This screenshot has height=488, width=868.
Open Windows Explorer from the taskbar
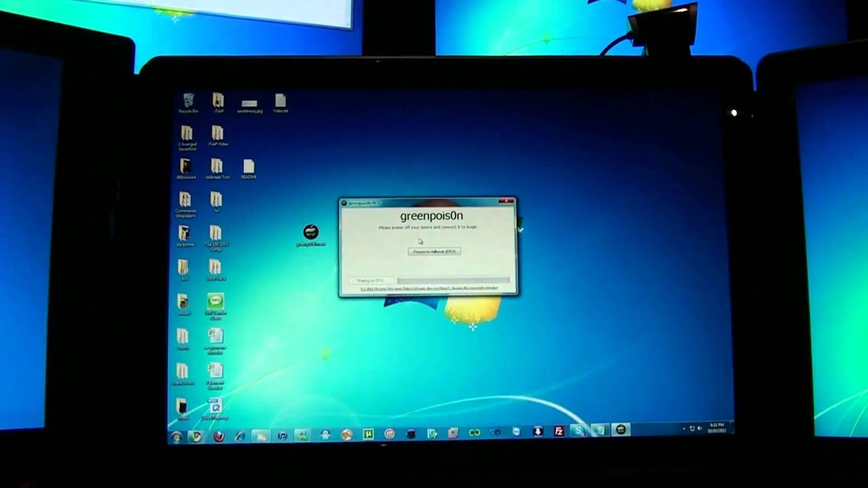[261, 436]
